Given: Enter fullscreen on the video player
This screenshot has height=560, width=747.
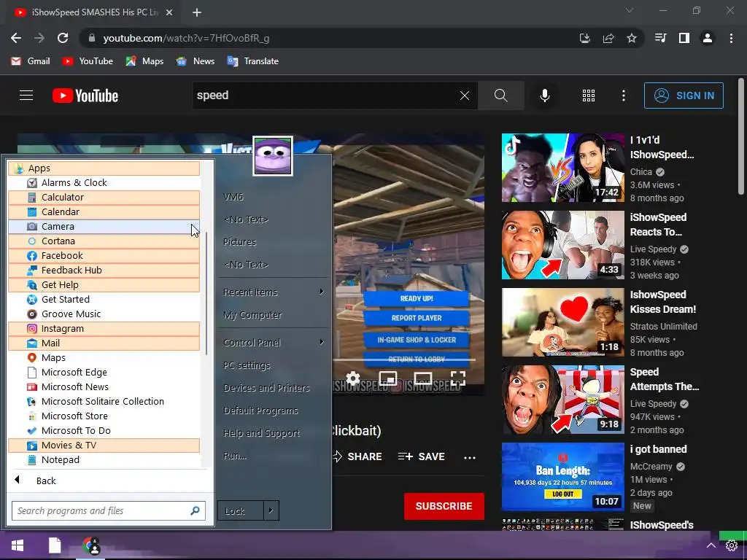Looking at the screenshot, I should (x=458, y=378).
